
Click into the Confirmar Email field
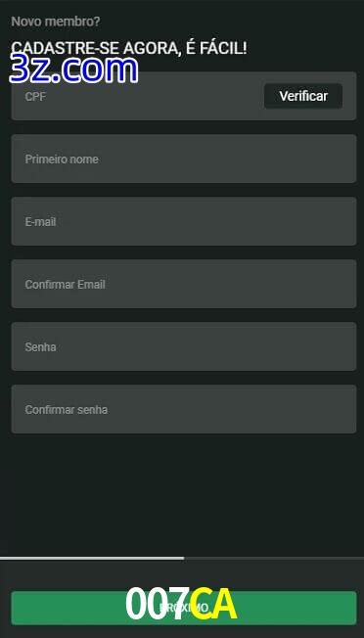pyautogui.click(x=184, y=284)
